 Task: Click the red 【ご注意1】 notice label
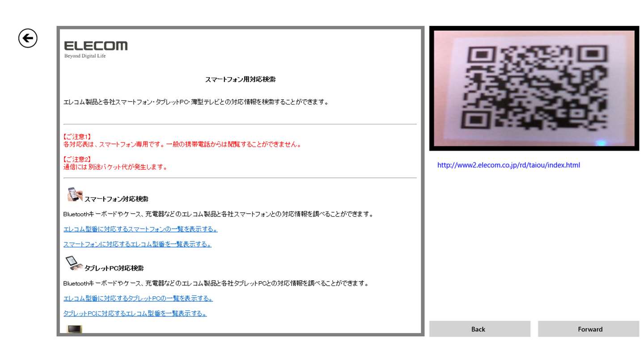(77, 136)
